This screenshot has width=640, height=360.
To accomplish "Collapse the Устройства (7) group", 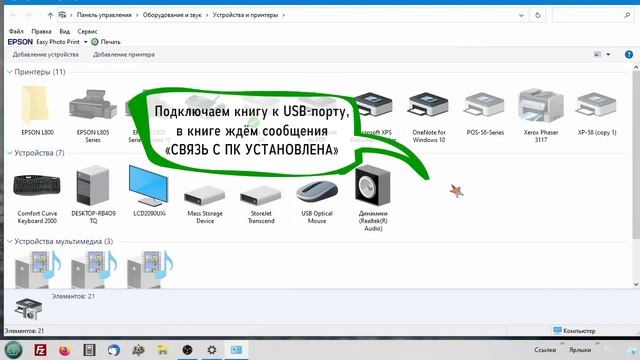I will pos(10,153).
